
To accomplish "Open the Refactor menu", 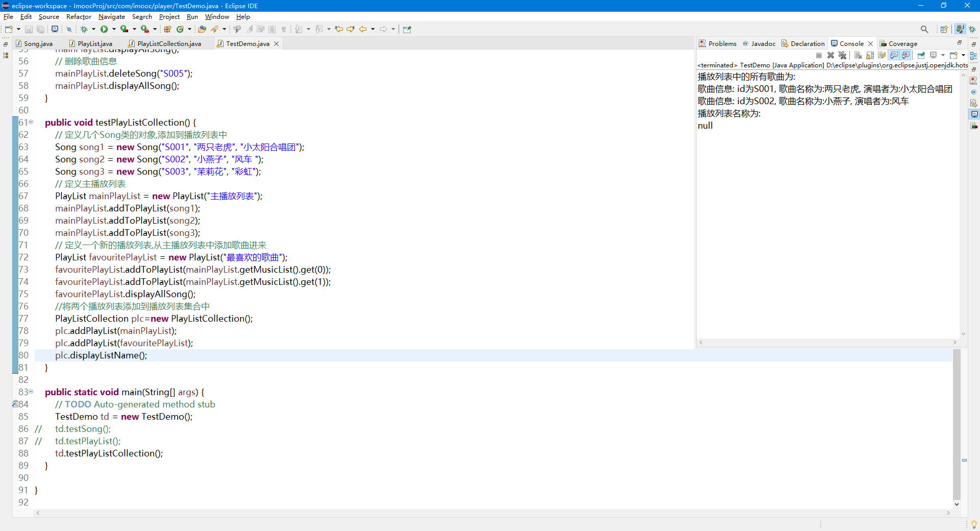I will [79, 17].
